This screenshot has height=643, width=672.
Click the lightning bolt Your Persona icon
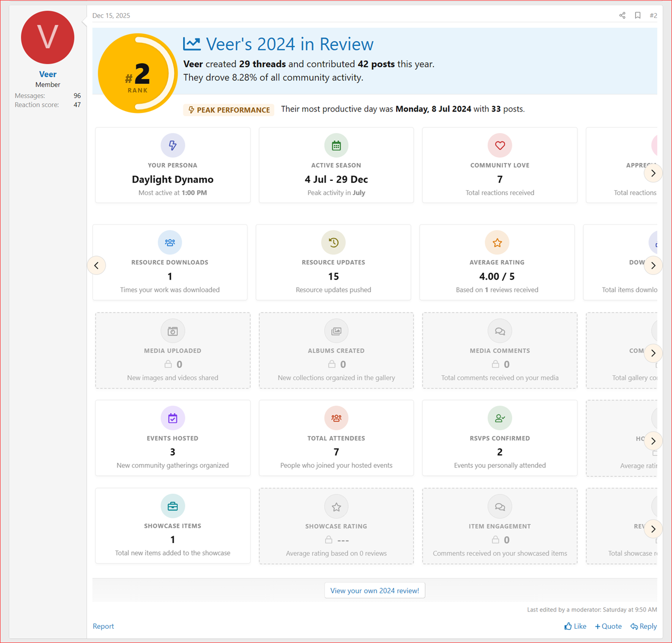pos(172,145)
